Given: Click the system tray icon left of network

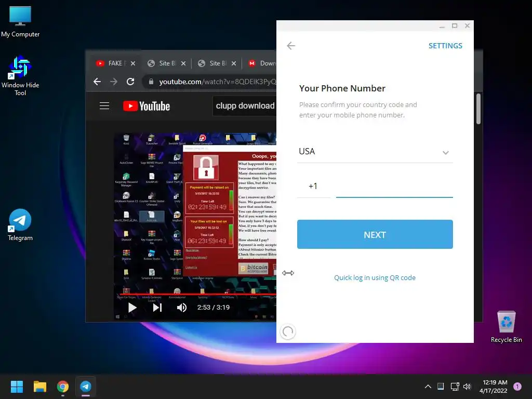Looking at the screenshot, I should 441,386.
